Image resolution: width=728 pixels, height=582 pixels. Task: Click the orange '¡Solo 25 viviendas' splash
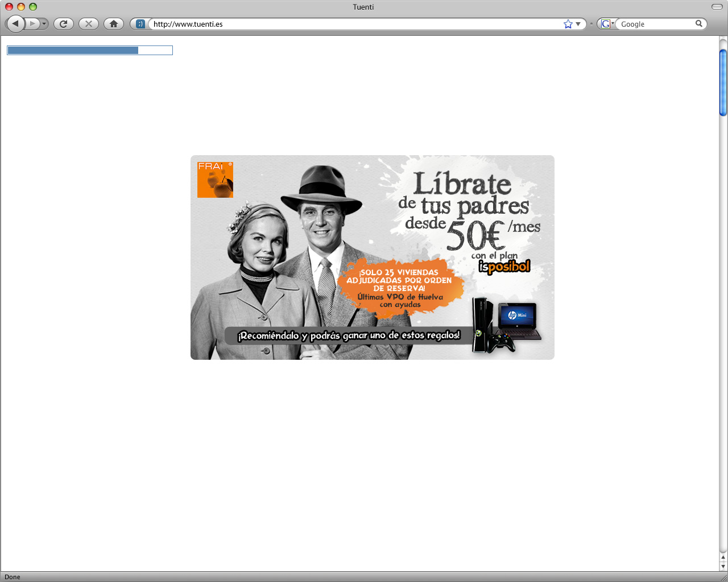(400, 288)
